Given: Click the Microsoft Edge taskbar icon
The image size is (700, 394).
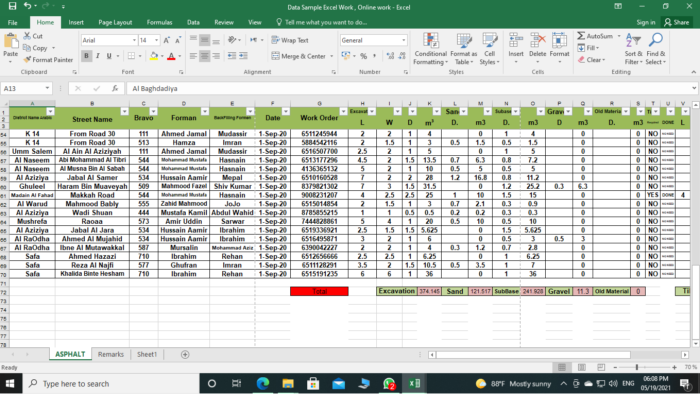Looking at the screenshot, I should [262, 383].
